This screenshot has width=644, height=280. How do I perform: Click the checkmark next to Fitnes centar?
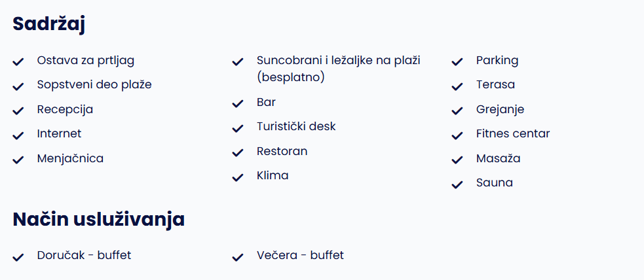(457, 135)
